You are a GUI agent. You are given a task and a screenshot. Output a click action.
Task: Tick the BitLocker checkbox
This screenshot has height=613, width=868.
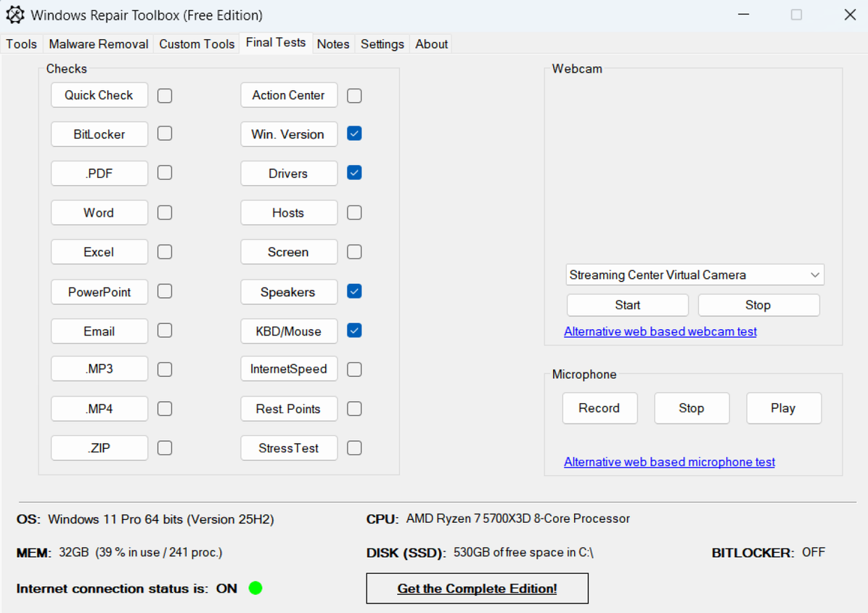coord(165,134)
